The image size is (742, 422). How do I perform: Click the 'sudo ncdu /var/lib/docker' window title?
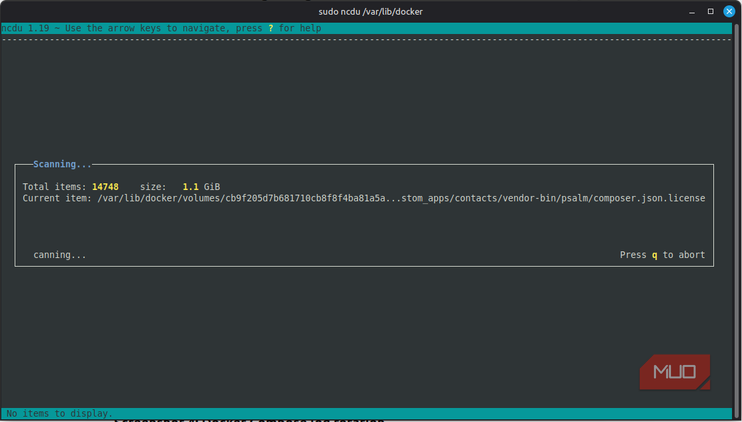coord(370,11)
